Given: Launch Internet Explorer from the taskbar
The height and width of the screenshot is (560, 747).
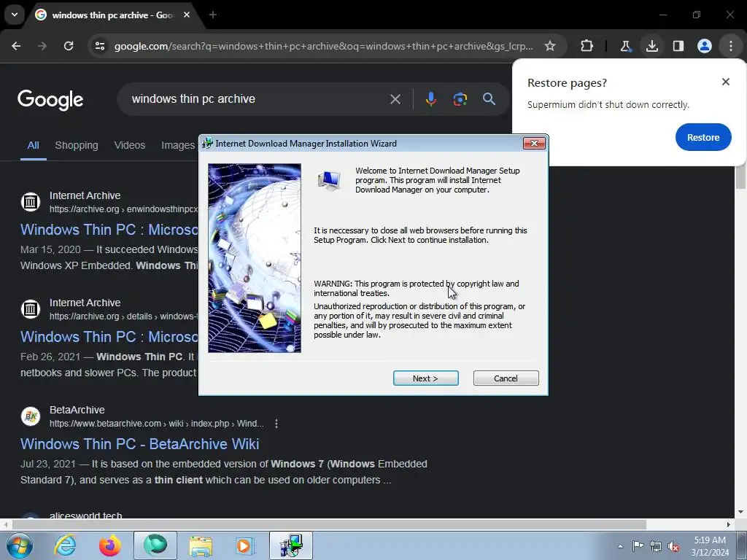Looking at the screenshot, I should click(x=65, y=545).
